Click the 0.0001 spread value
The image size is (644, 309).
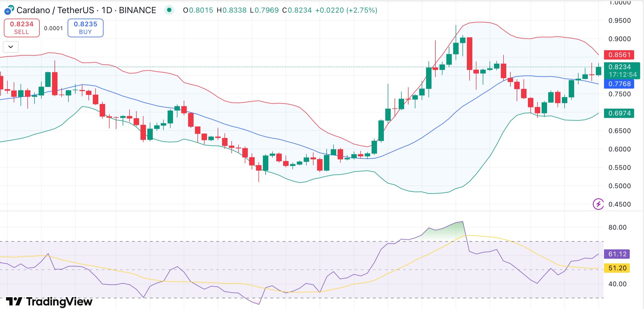click(x=53, y=28)
